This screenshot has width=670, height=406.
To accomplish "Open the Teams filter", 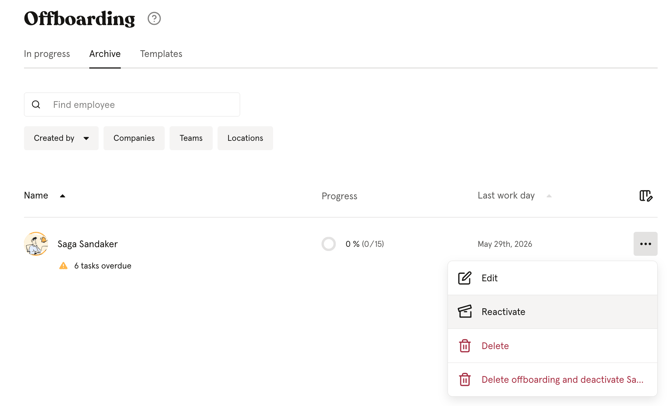I will click(x=191, y=138).
